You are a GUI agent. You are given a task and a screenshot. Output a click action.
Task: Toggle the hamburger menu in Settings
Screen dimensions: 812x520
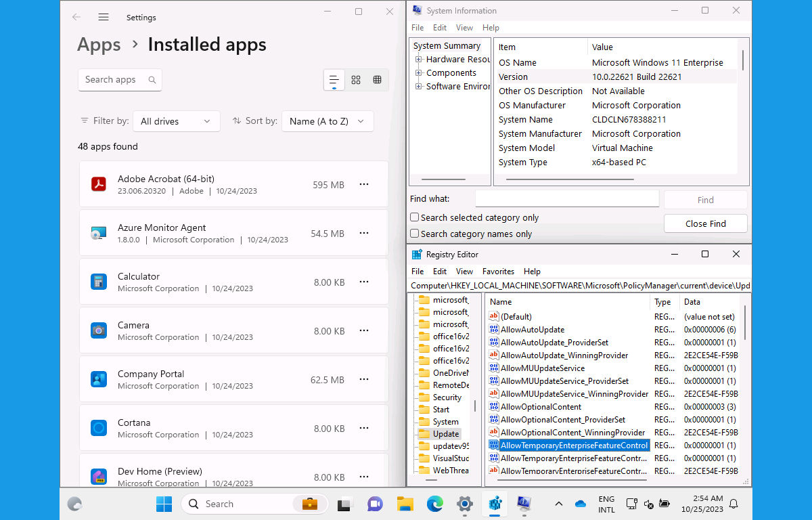(104, 17)
